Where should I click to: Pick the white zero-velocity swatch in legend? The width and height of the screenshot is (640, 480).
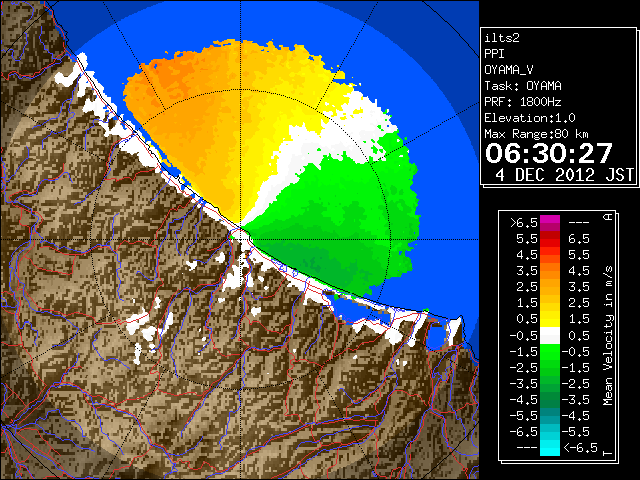tap(550, 336)
